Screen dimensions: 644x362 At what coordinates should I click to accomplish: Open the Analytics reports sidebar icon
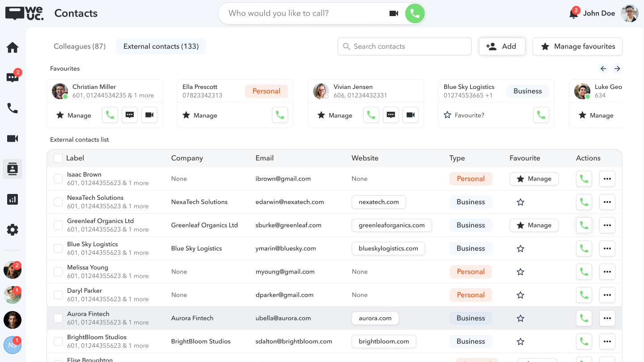click(12, 199)
